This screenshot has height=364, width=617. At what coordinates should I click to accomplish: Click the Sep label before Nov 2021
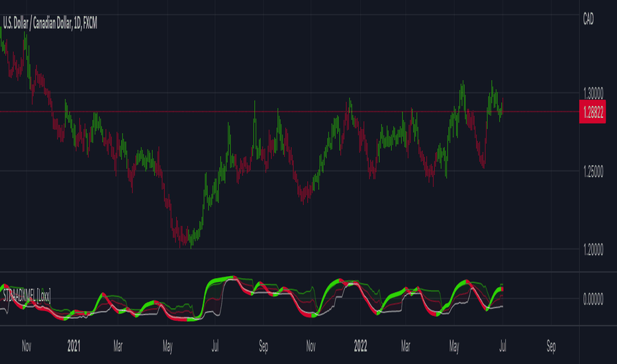[x=263, y=346]
